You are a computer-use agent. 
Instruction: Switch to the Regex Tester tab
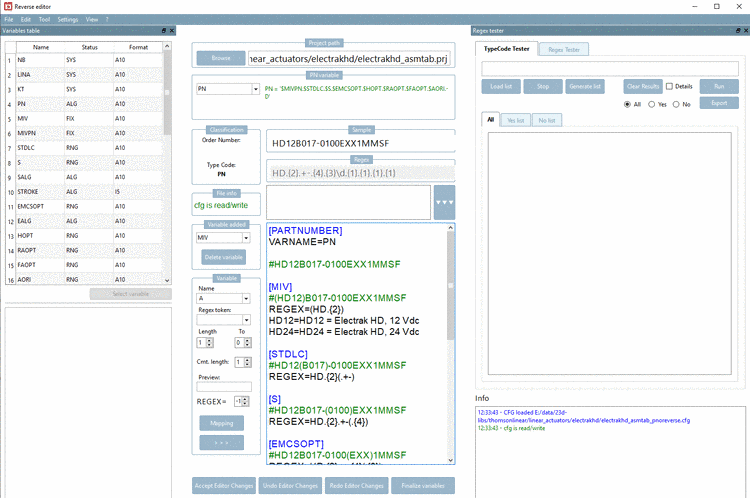coord(563,49)
